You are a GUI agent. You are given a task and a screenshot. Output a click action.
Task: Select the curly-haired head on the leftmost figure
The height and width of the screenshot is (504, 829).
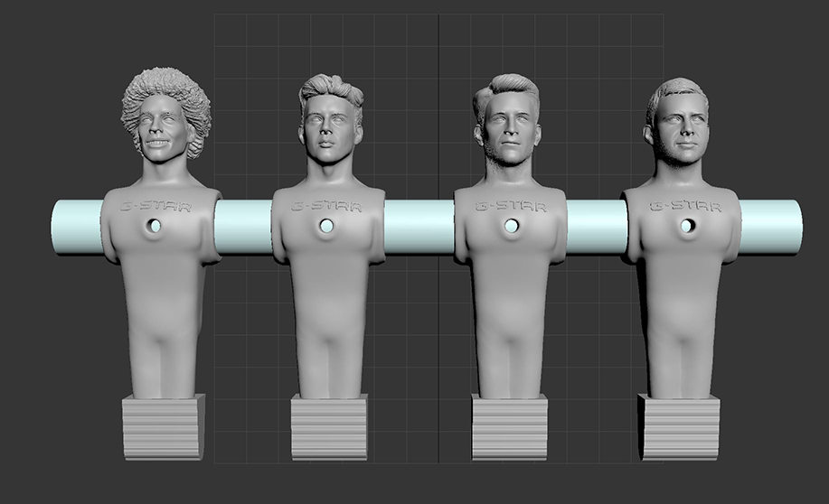165,122
